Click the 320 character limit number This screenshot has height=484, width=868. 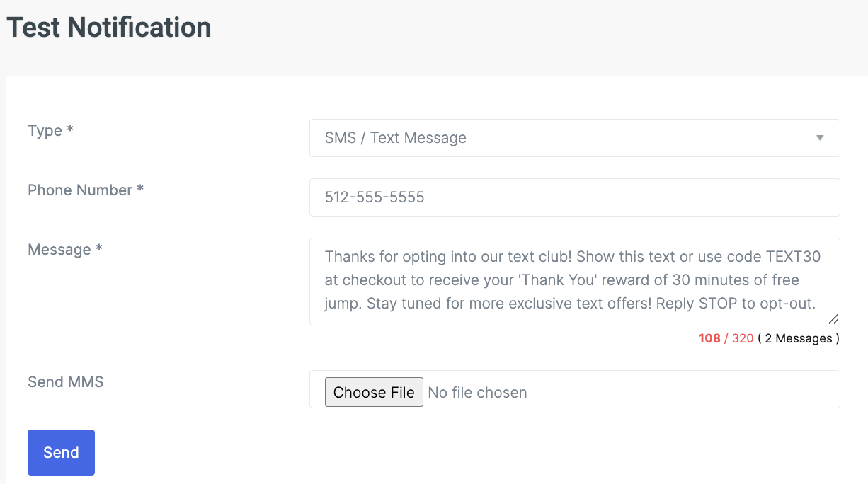(743, 338)
